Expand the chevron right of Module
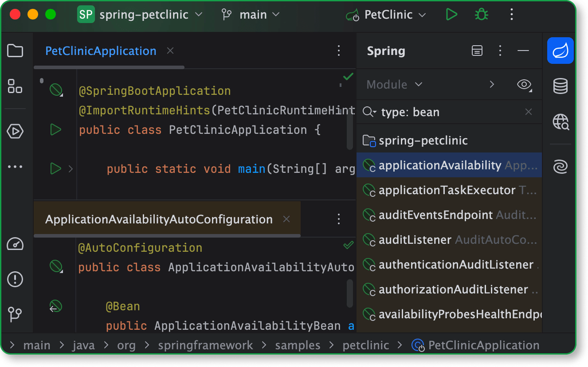588x367 pixels. point(492,84)
